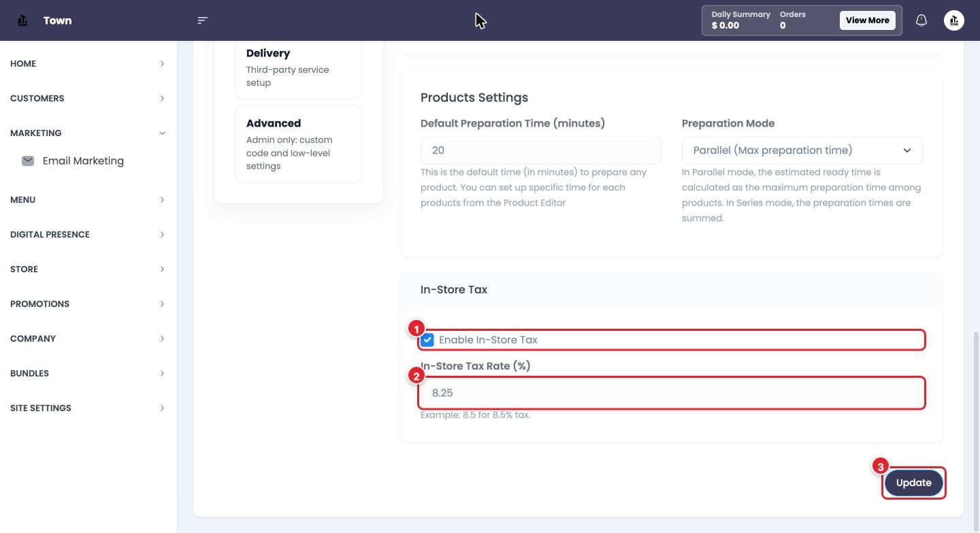Select the Delivery settings tab

click(x=299, y=68)
